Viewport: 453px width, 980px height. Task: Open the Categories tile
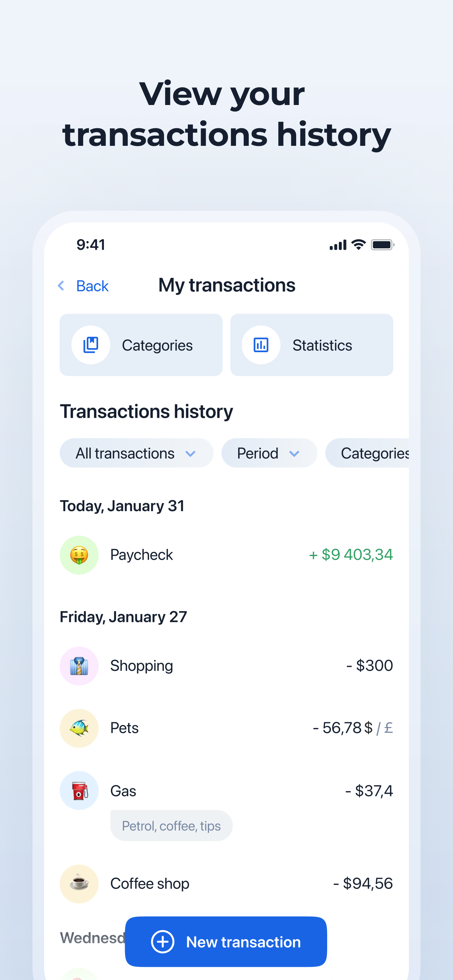coord(141,345)
